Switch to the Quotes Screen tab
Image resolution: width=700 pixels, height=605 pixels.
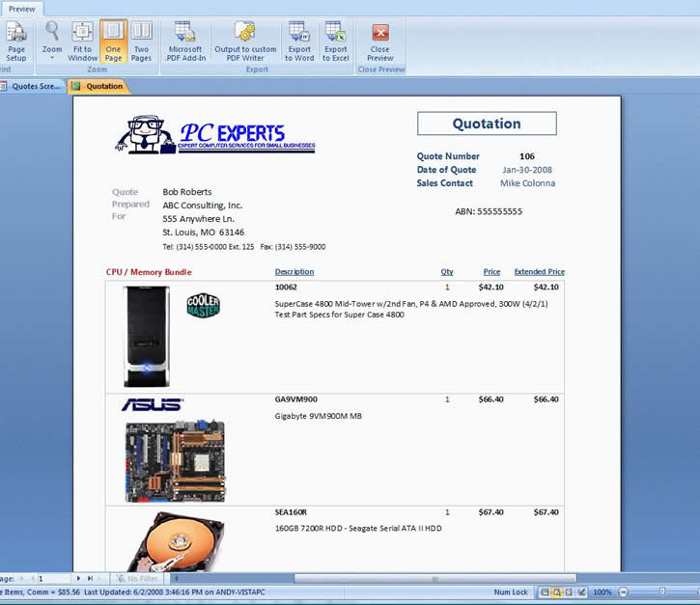[x=33, y=86]
